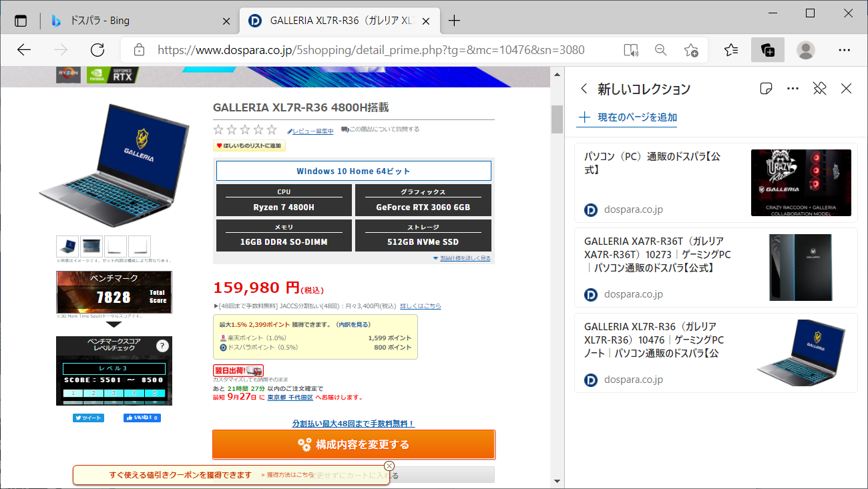View site information lock icon
The image size is (868, 489).
pyautogui.click(x=139, y=50)
